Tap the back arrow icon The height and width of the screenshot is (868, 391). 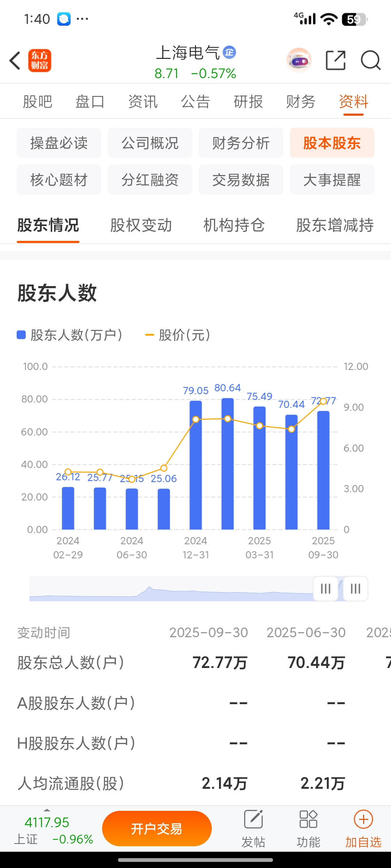point(15,60)
